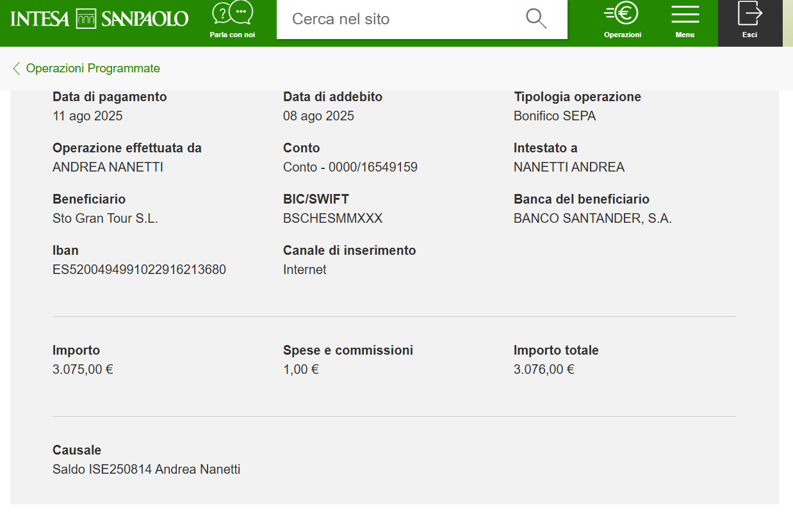Click the Esci logout icon
This screenshot has height=532, width=793.
click(x=750, y=13)
